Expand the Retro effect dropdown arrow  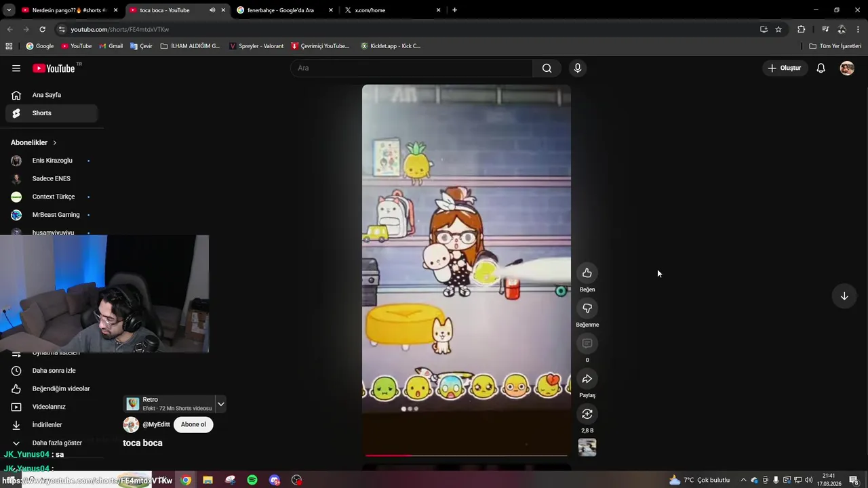[x=220, y=404]
